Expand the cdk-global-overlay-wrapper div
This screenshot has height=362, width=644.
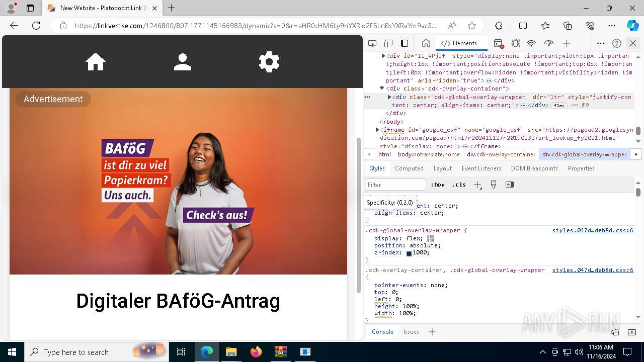(x=389, y=97)
